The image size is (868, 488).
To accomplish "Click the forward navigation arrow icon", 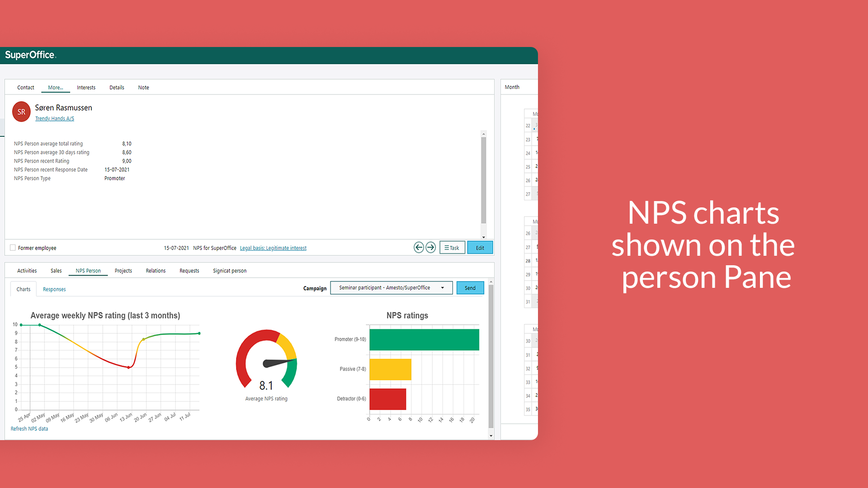I will click(x=431, y=247).
